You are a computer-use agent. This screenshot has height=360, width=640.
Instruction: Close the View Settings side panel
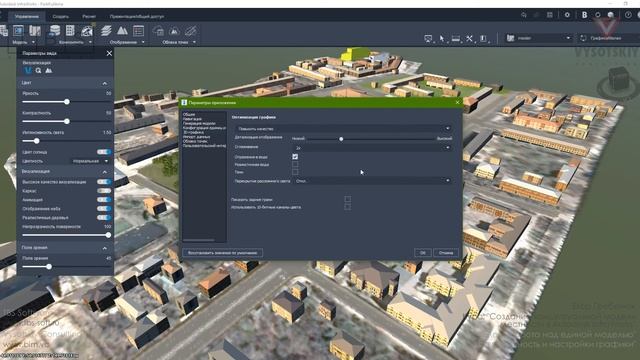[x=109, y=53]
